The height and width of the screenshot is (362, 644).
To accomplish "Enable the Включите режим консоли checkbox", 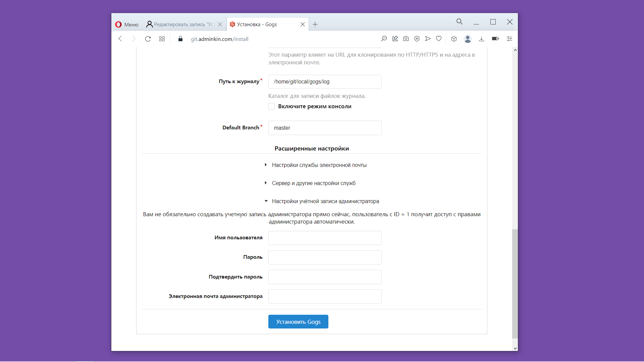I will [x=272, y=106].
